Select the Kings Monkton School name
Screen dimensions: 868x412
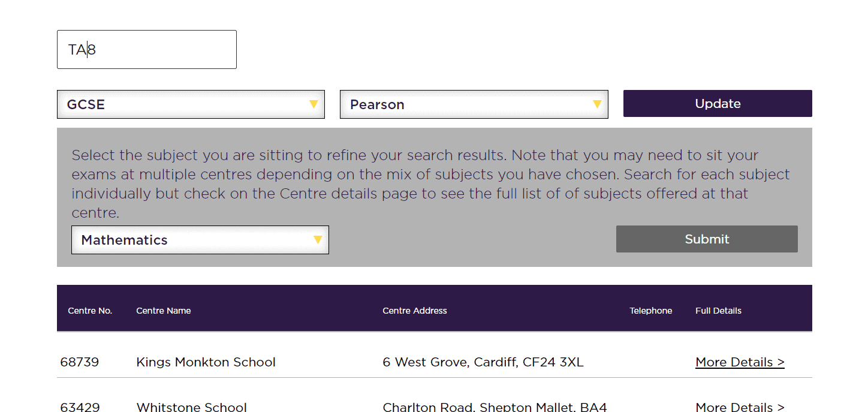[206, 362]
